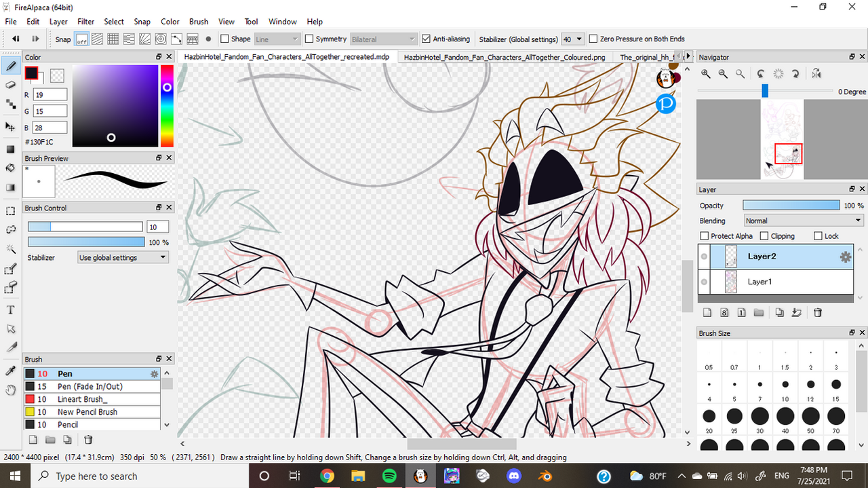Enable the Shape checkbox
The width and height of the screenshot is (868, 488).
225,39
